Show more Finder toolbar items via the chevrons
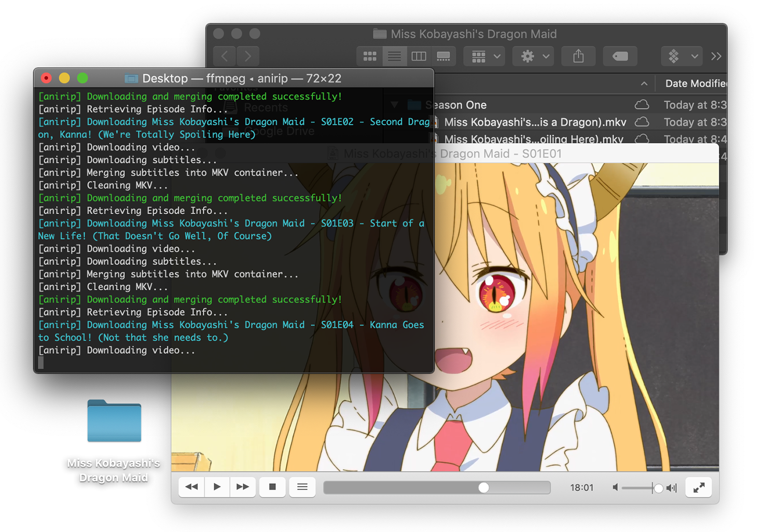The image size is (778, 532). coord(716,56)
